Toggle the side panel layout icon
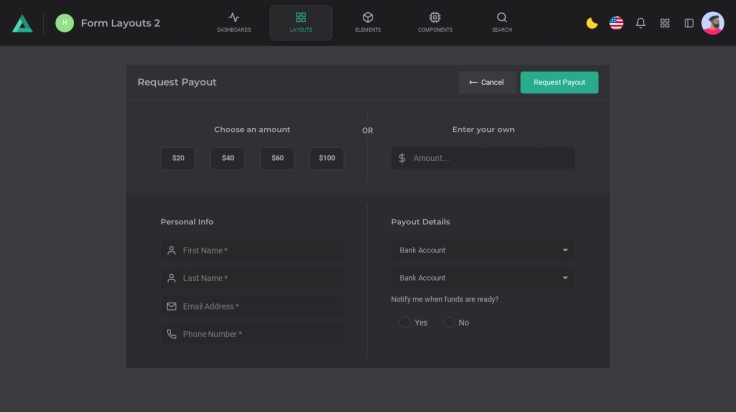 point(689,23)
